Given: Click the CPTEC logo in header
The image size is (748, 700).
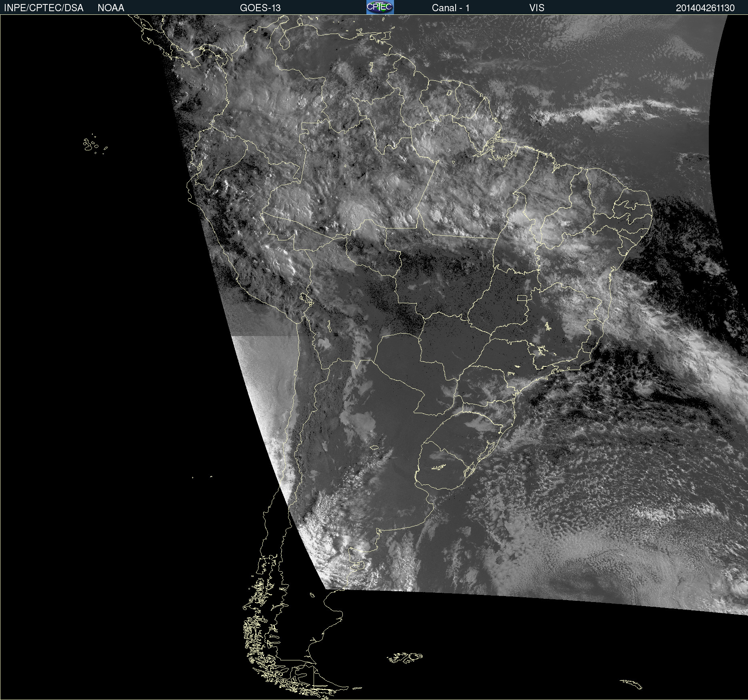Looking at the screenshot, I should click(380, 7).
